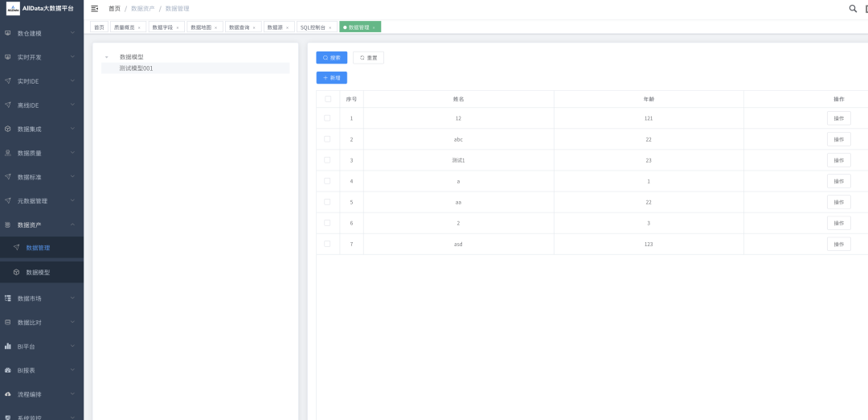
Task: Close the SQL控制台 tab
Action: tap(330, 27)
